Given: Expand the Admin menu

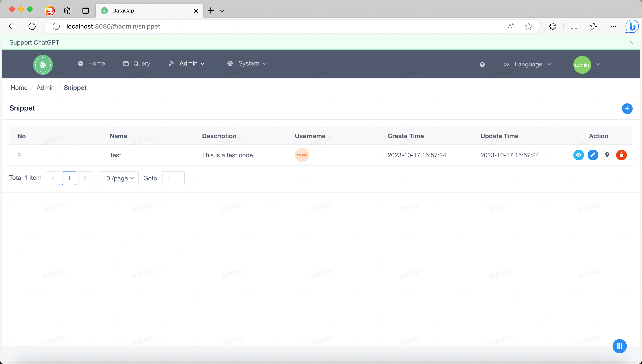Looking at the screenshot, I should (187, 63).
